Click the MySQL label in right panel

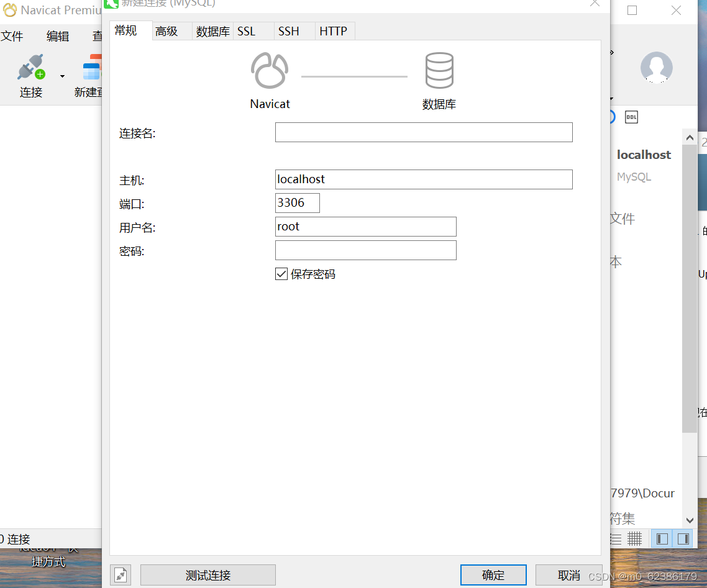(634, 176)
